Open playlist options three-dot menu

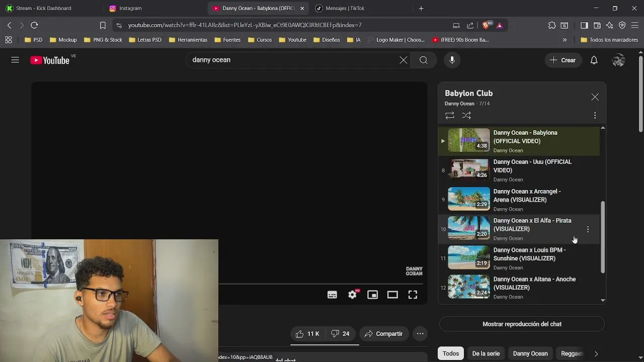(x=595, y=115)
